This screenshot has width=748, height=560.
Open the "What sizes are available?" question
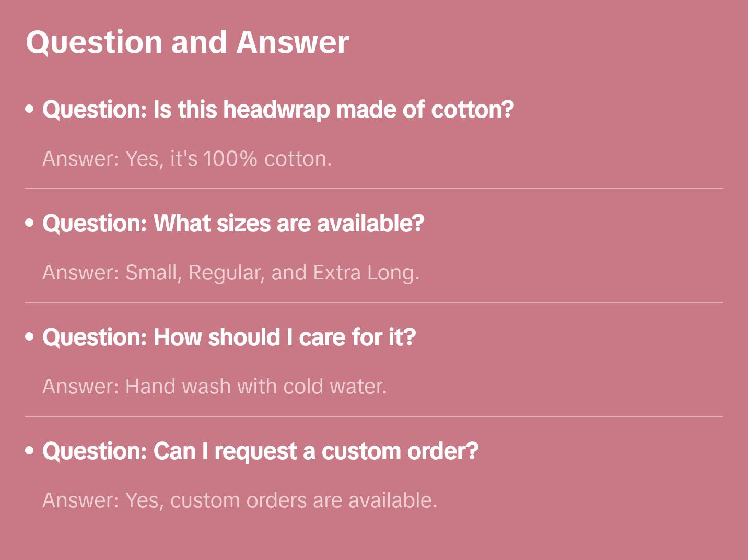[233, 224]
